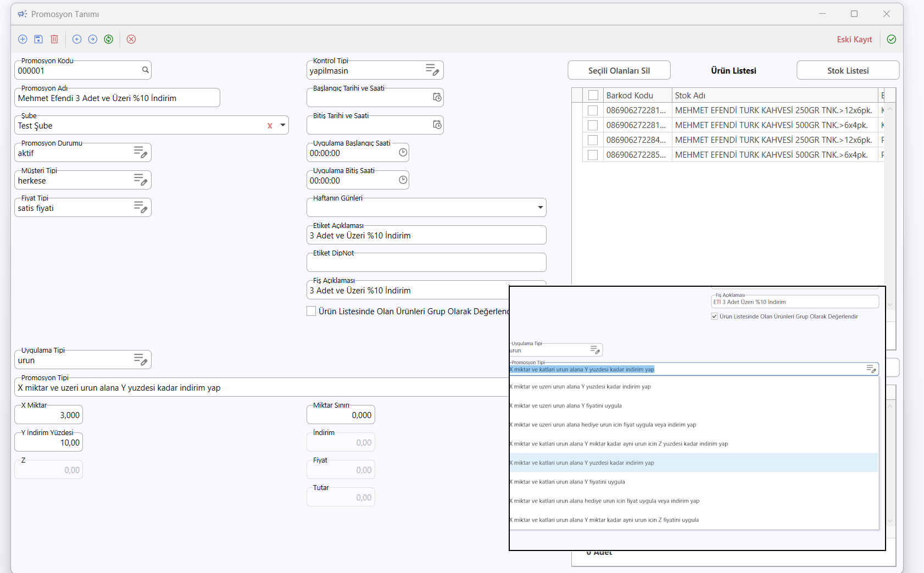The width and height of the screenshot is (924, 573).
Task: Clear Şube selection with the red x
Action: pyautogui.click(x=270, y=126)
